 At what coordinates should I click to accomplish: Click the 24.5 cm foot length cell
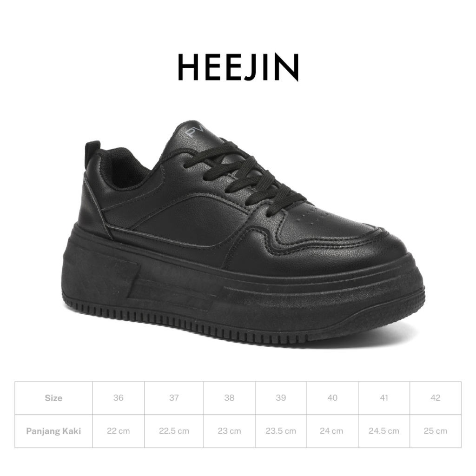point(384,431)
